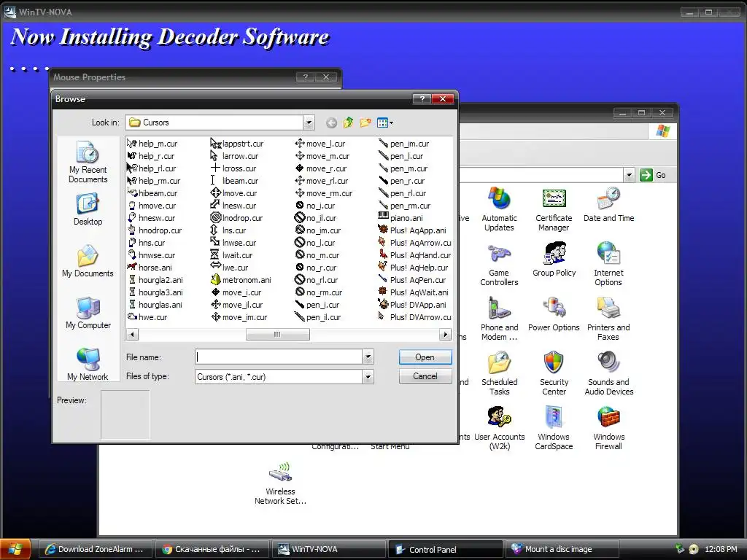Open Power Options in Control Panel
The height and width of the screenshot is (560, 747).
coord(554,314)
